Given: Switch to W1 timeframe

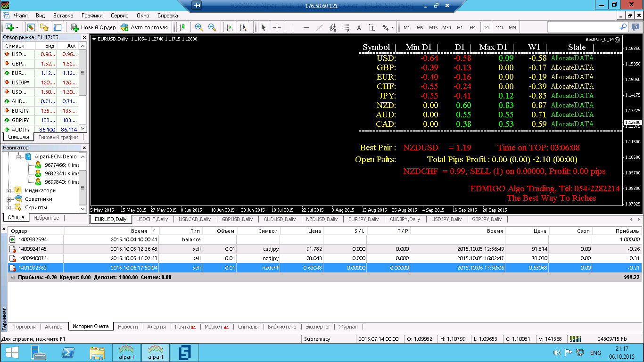Looking at the screenshot, I should (500, 27).
